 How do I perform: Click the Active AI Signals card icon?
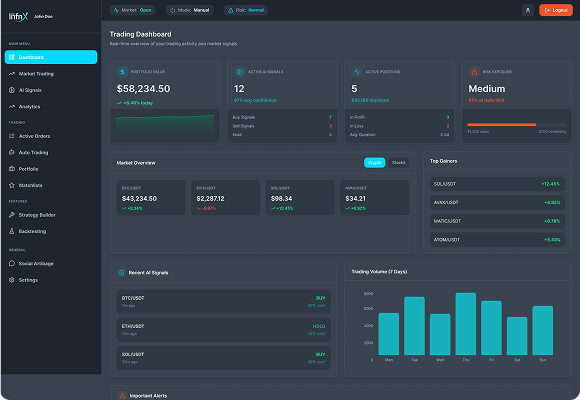point(239,71)
